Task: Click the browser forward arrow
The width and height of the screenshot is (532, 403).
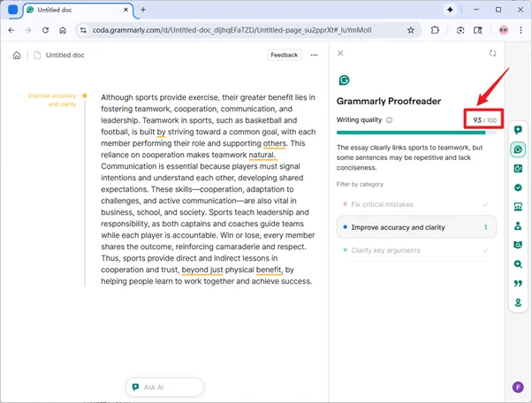Action: (28, 30)
